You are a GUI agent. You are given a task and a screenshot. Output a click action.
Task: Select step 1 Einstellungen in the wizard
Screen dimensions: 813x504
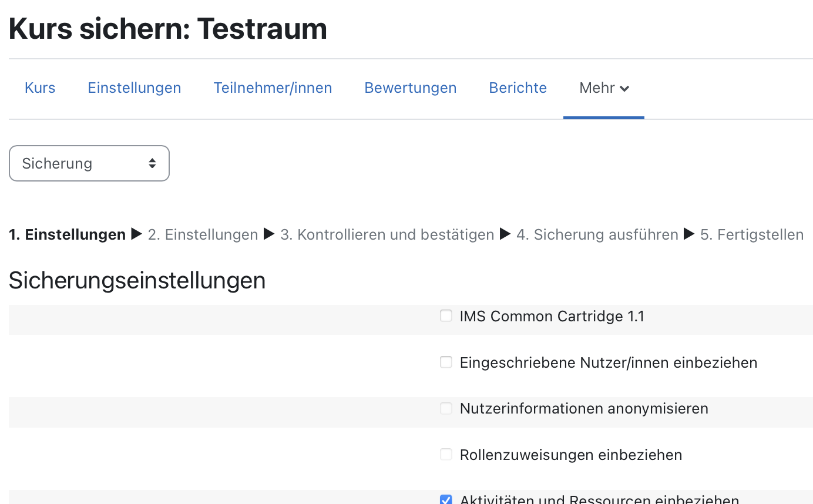pos(67,234)
